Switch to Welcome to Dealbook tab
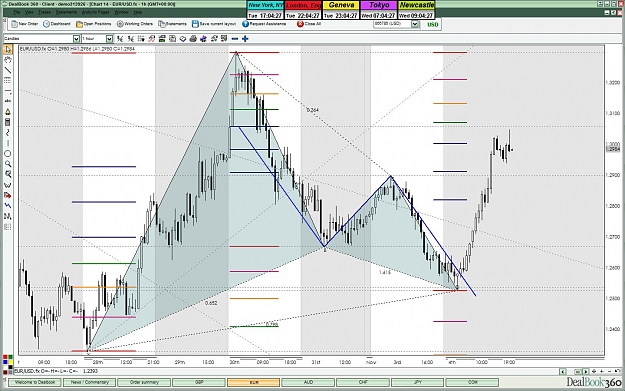The width and height of the screenshot is (625, 391). coord(35,382)
